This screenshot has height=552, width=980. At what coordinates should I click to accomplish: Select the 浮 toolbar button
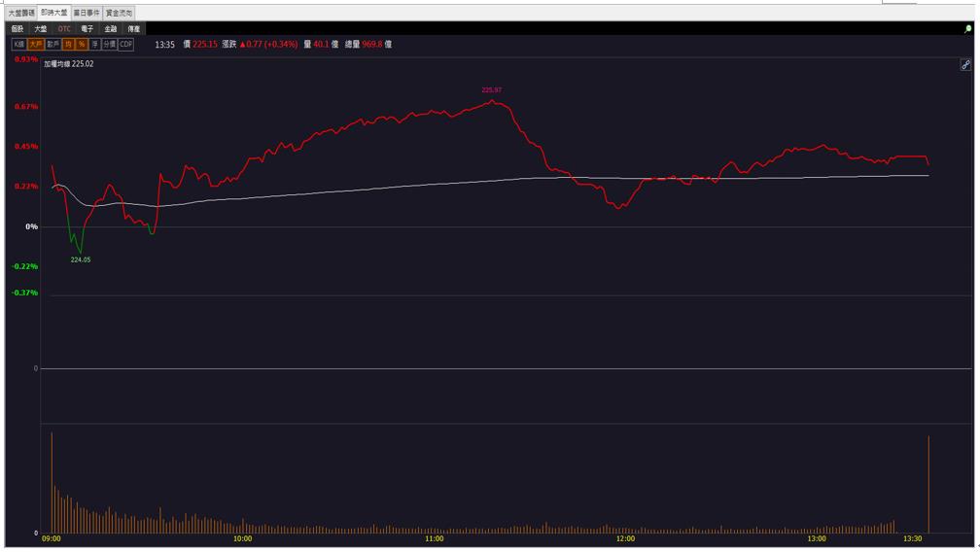(95, 45)
